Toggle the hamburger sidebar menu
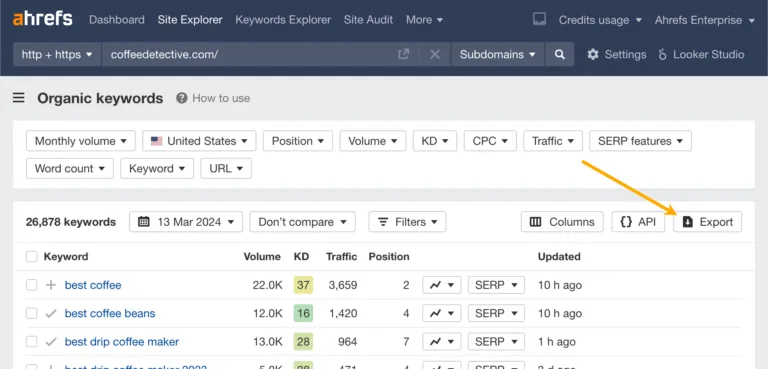768x369 pixels. pos(19,98)
